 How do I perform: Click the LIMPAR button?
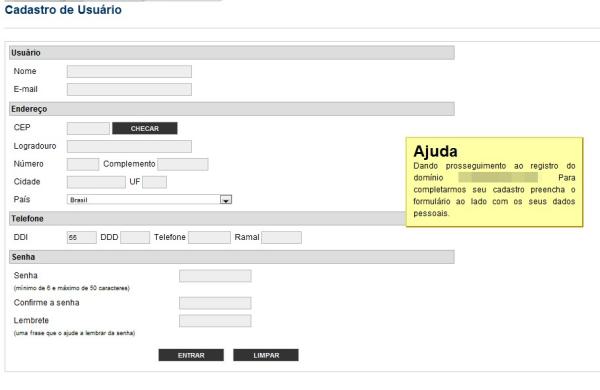(x=266, y=355)
